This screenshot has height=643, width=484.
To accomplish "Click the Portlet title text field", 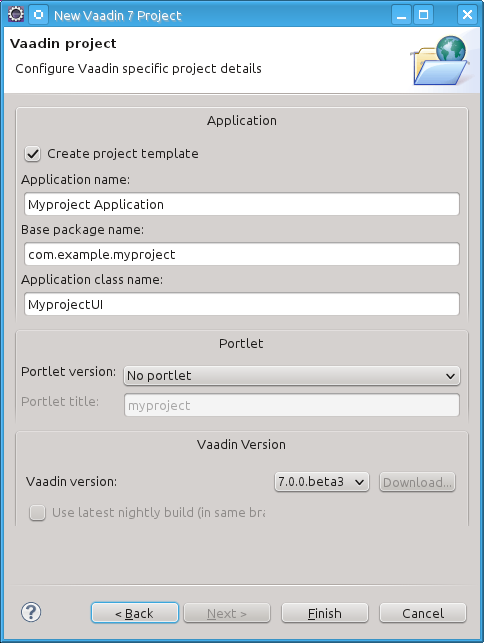I will point(292,405).
